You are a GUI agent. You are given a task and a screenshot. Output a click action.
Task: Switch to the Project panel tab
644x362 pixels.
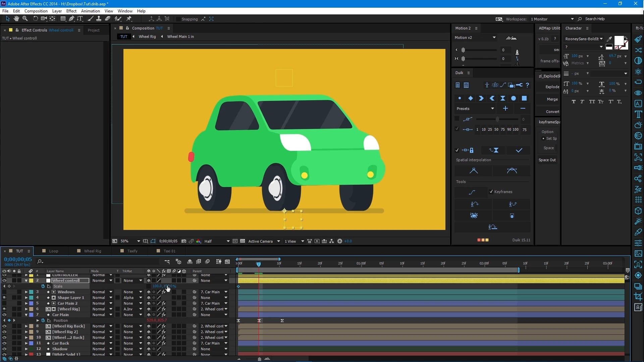[x=94, y=30]
